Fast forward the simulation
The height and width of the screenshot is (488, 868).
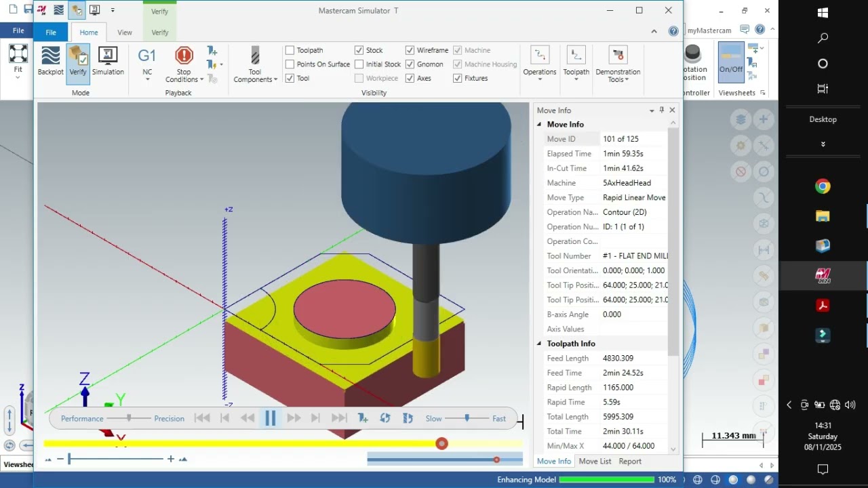[x=294, y=418]
